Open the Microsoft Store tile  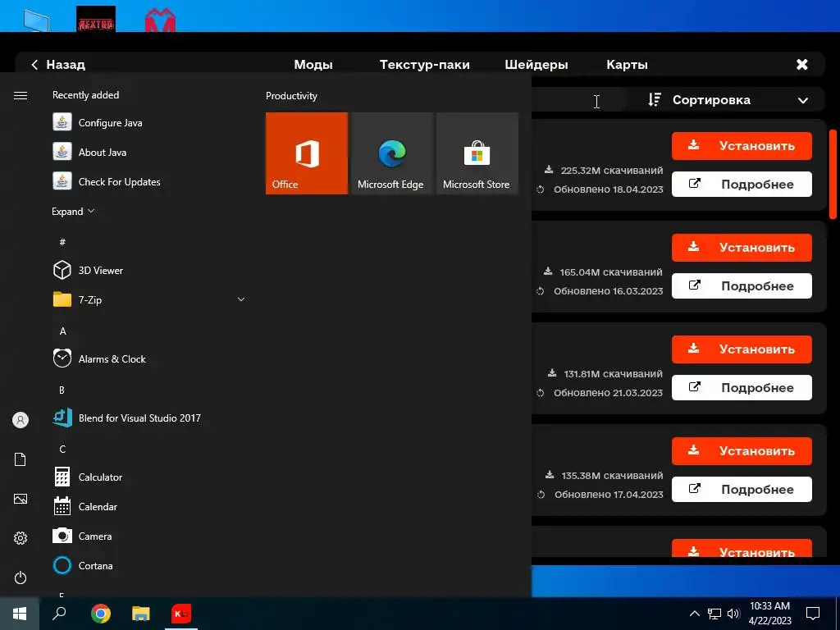pos(477,153)
